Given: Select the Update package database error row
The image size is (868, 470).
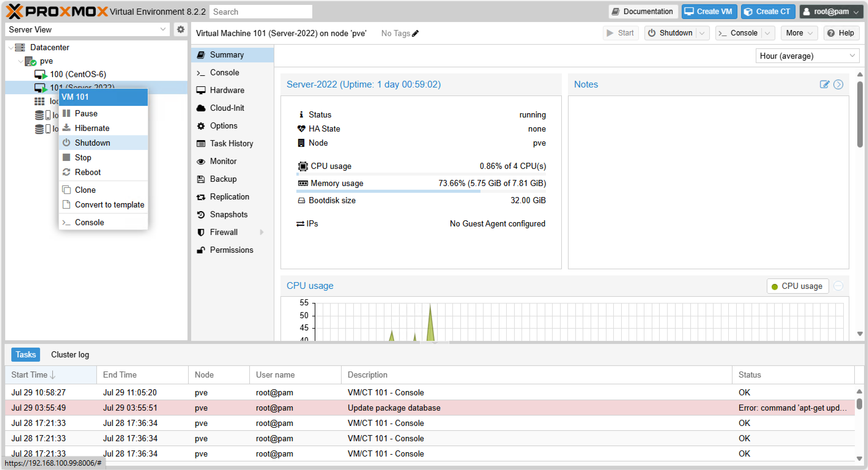Looking at the screenshot, I should [x=430, y=408].
